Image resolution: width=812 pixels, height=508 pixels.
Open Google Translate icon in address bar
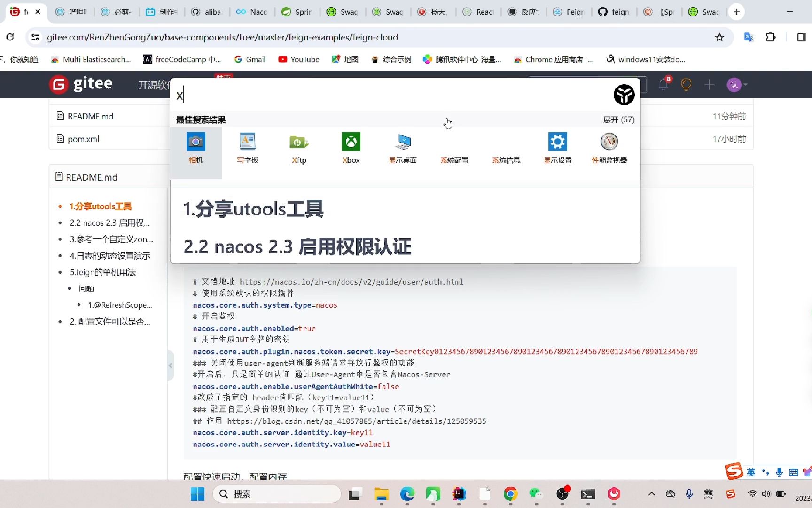coord(748,37)
